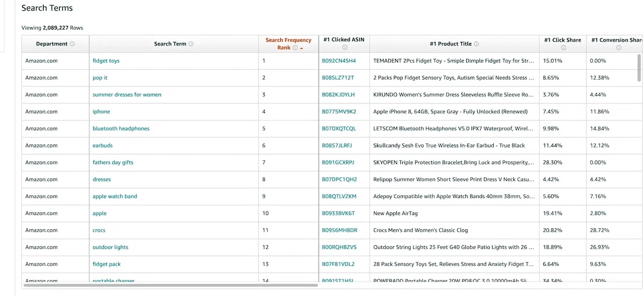Click the 'bluetooth headphones' search term

(121, 129)
